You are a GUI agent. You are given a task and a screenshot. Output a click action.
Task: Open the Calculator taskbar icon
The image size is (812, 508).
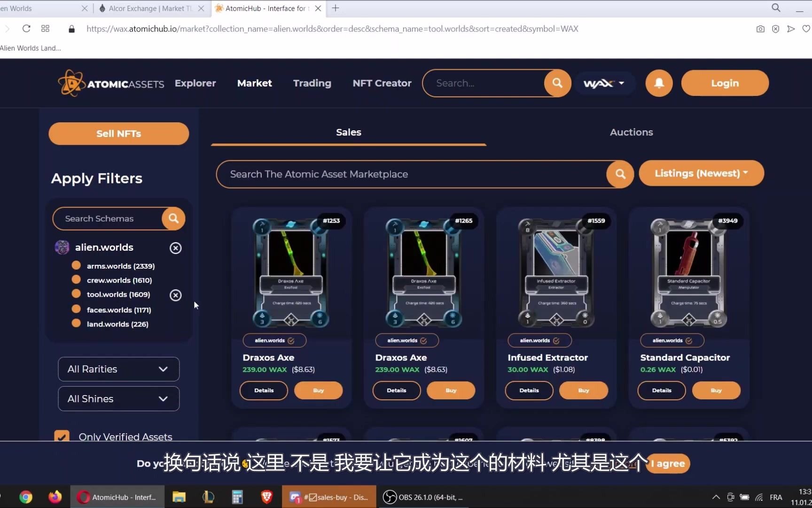(237, 497)
